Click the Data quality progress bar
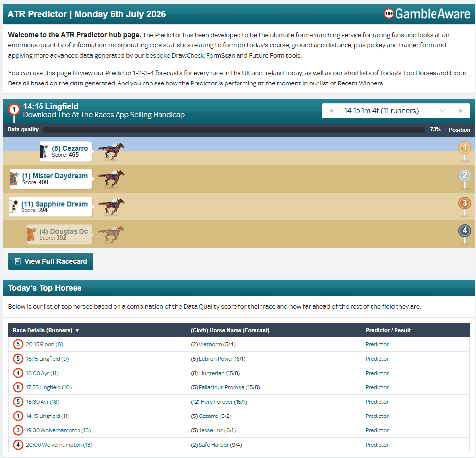 point(234,129)
